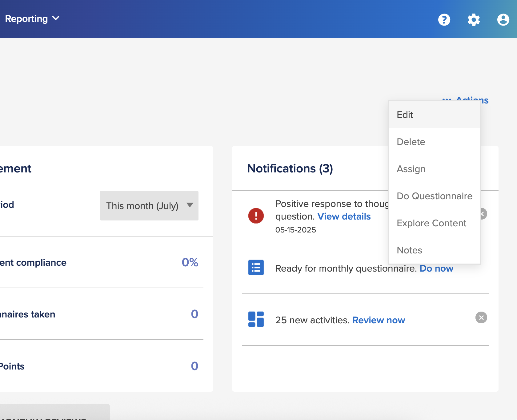This screenshot has height=420, width=517.
Task: Click the questionnaire list icon
Action: (256, 268)
